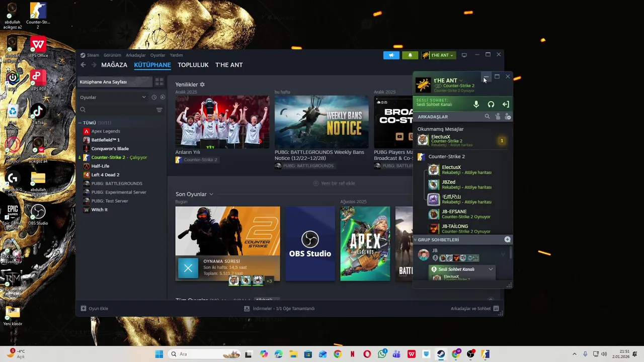
Task: Open unread message from ElectusX
Action: click(x=462, y=140)
